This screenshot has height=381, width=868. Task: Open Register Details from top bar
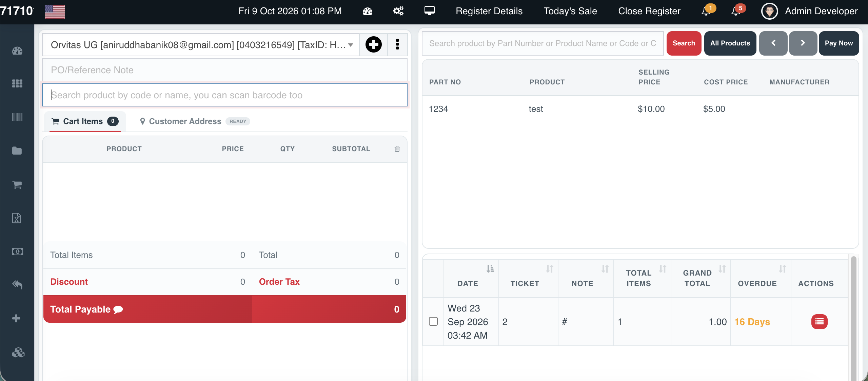(x=489, y=11)
